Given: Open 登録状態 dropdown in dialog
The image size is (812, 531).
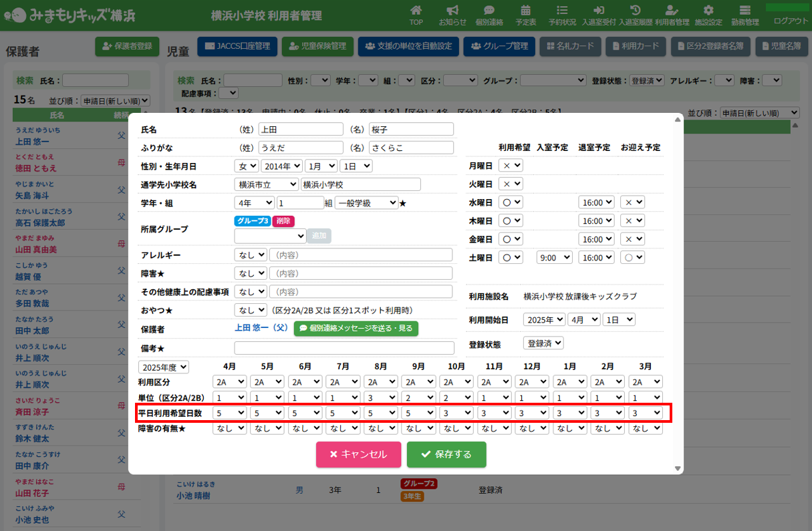Looking at the screenshot, I should tap(543, 343).
